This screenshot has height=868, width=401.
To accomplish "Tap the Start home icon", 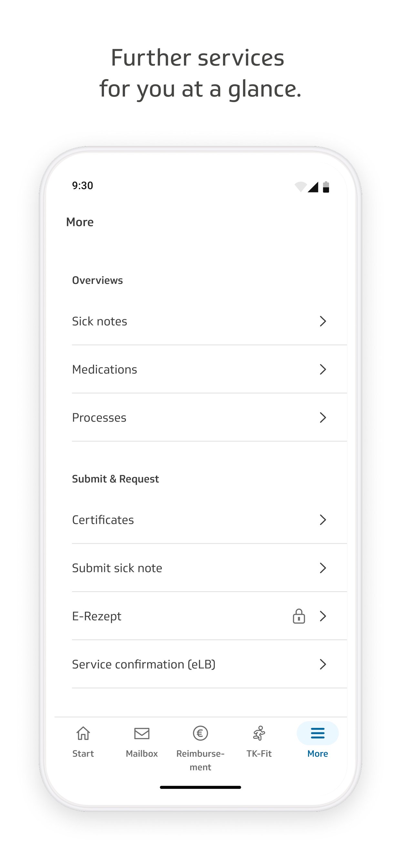I will click(x=83, y=733).
